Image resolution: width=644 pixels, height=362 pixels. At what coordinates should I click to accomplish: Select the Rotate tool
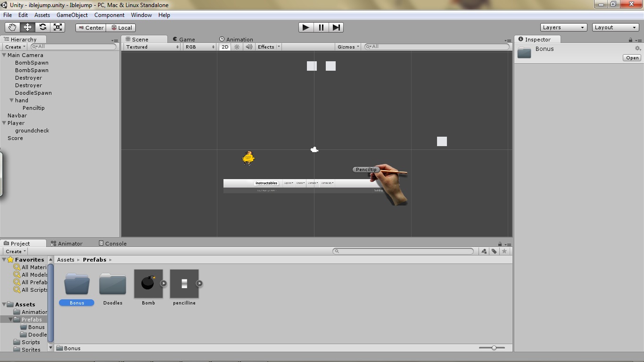click(42, 27)
